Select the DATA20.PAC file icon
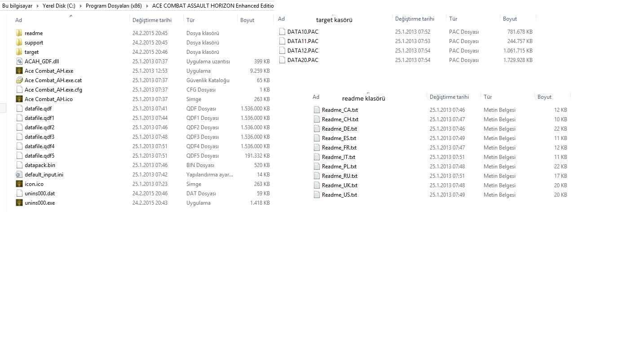The image size is (644, 339). pyautogui.click(x=282, y=60)
